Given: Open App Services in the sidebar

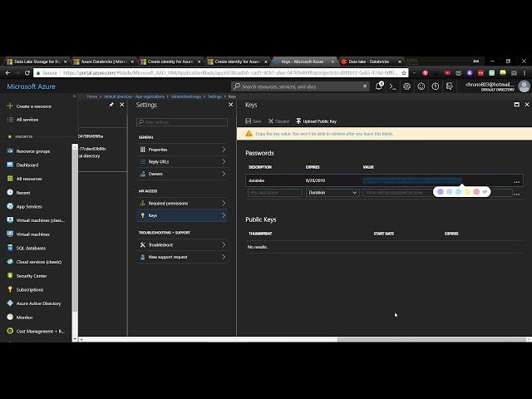Looking at the screenshot, I should pyautogui.click(x=29, y=207).
